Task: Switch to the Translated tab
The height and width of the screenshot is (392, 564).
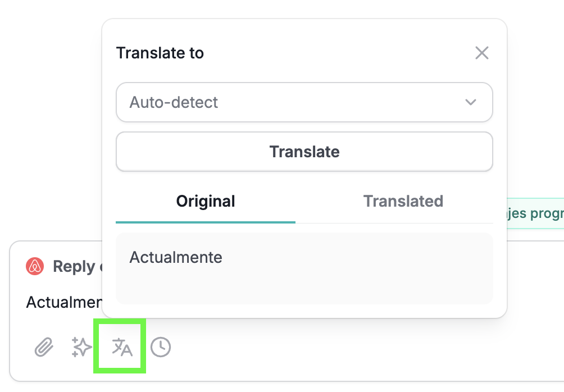Action: [403, 202]
